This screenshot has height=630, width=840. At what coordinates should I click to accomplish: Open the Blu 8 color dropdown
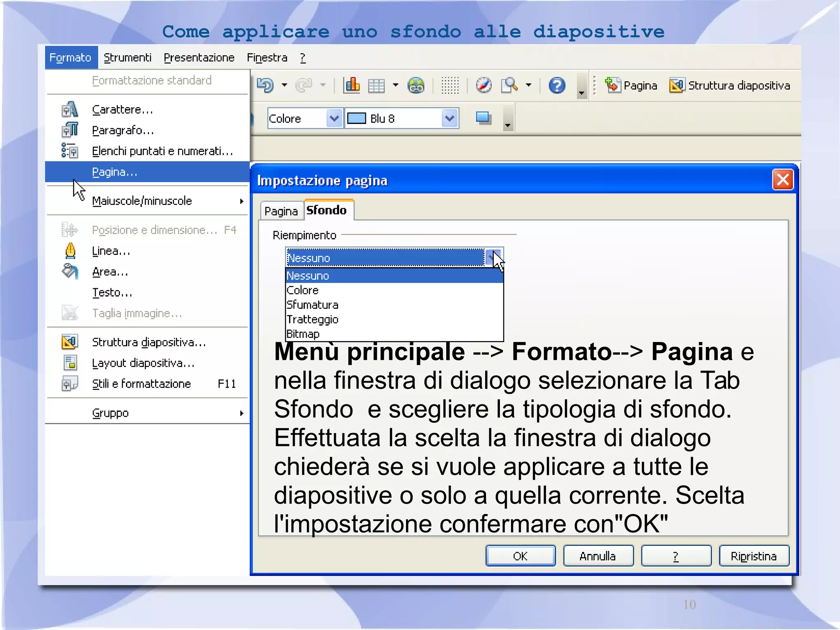click(450, 119)
